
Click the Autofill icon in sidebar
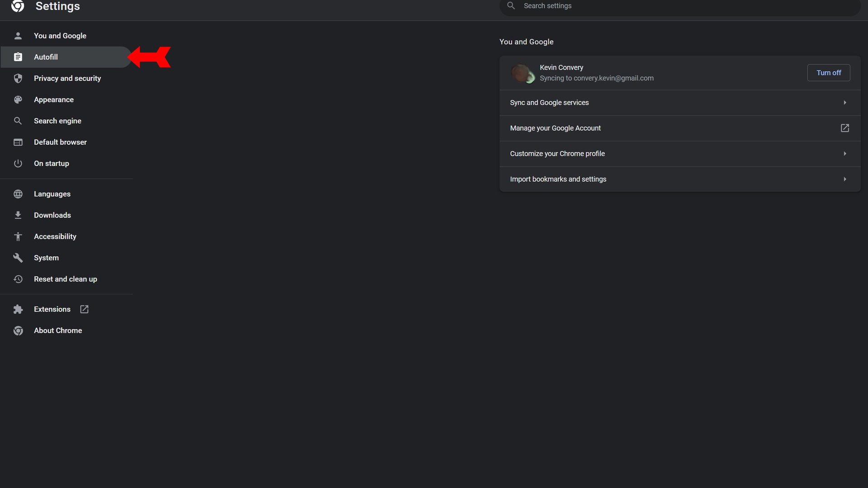coord(18,56)
